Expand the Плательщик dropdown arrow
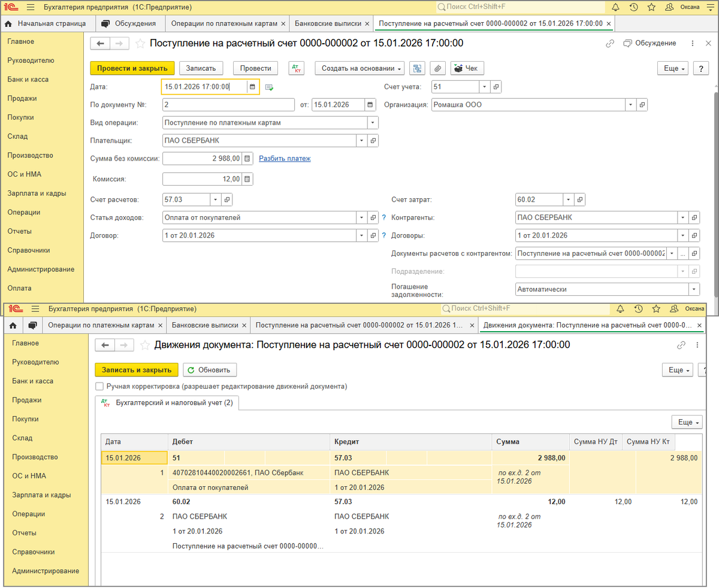This screenshot has height=588, width=719. (361, 141)
